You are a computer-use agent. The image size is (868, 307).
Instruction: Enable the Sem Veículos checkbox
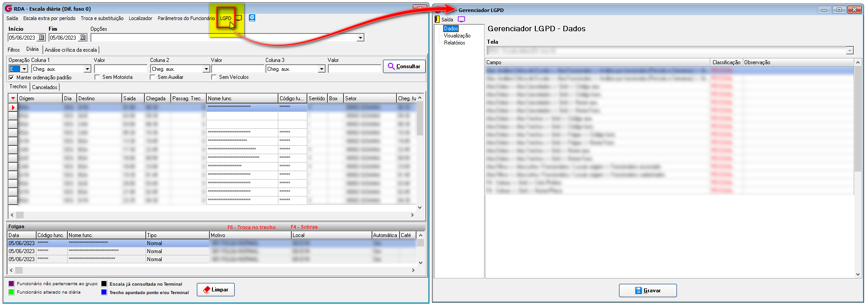coord(214,77)
